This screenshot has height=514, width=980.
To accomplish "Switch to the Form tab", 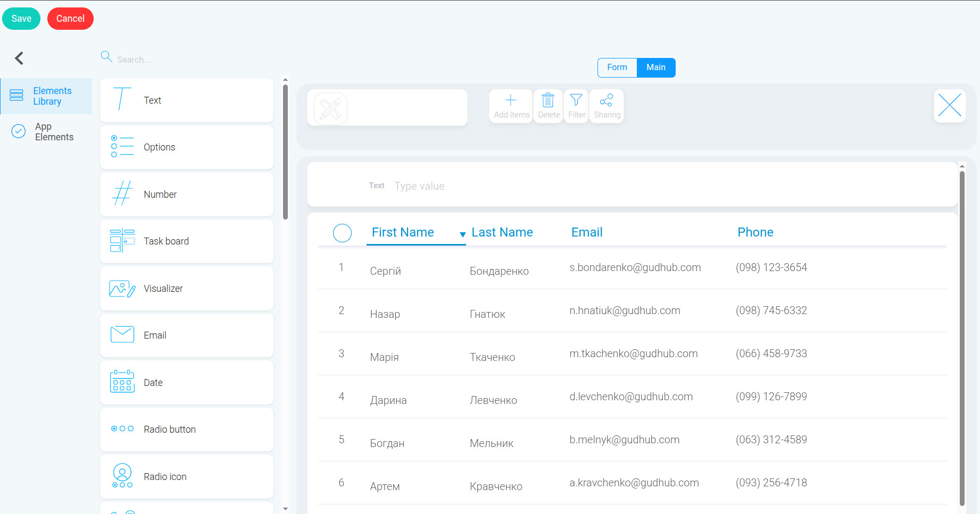I will tap(617, 68).
